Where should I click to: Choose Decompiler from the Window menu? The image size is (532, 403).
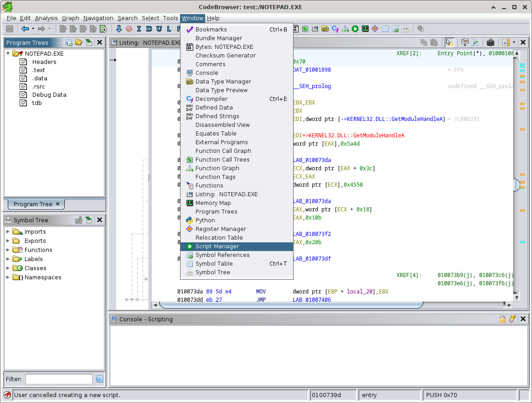click(x=237, y=99)
